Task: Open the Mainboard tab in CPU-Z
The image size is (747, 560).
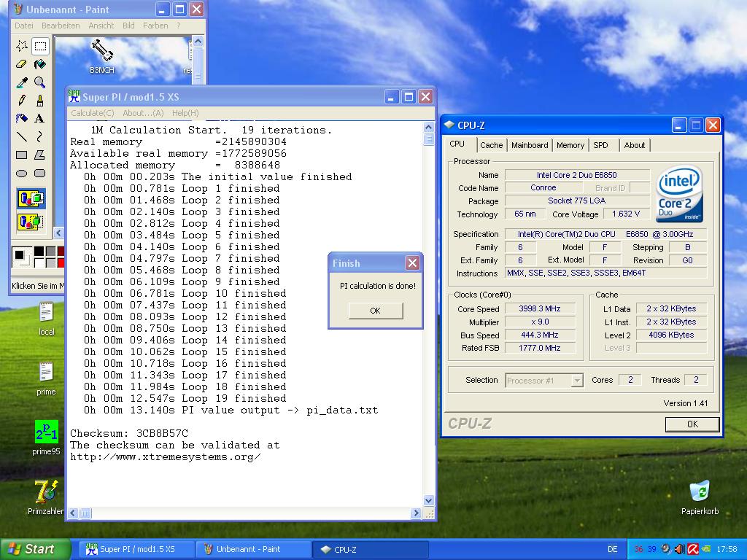Action: tap(529, 145)
